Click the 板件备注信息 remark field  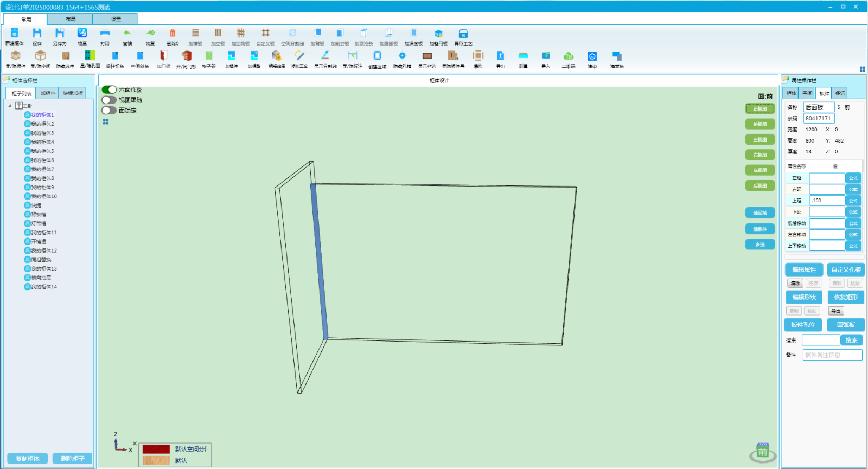832,355
